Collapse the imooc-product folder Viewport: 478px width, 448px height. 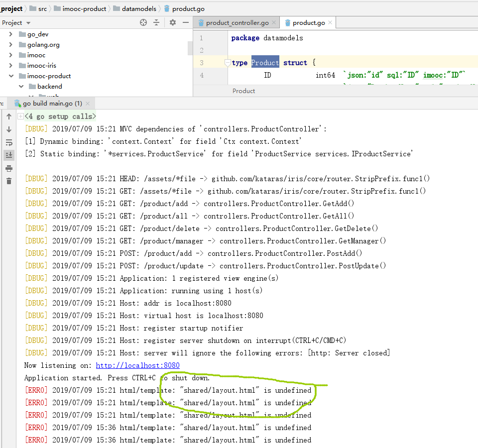click(x=11, y=76)
